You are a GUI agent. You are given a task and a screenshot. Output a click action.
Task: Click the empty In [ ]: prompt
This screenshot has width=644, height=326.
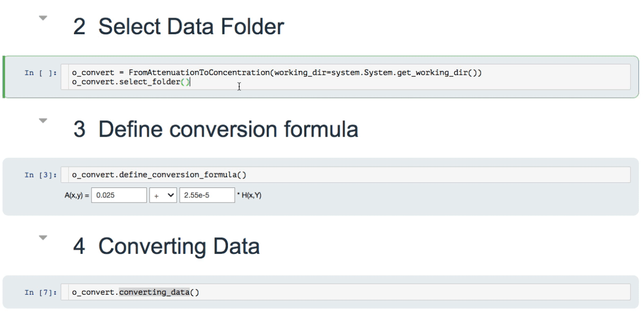(41, 73)
